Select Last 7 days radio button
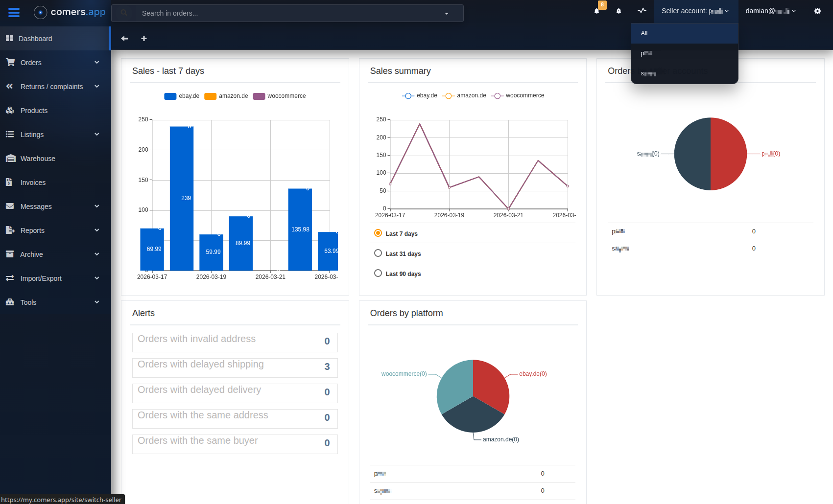The width and height of the screenshot is (833, 504). pos(378,233)
